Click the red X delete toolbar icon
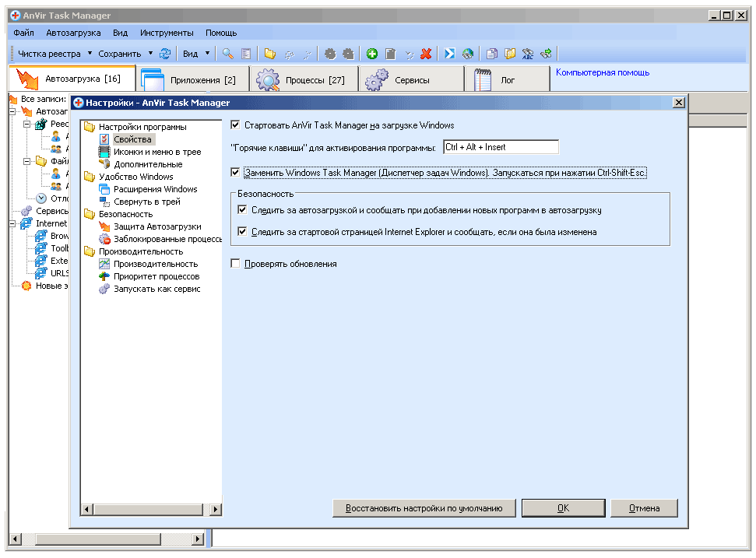 (426, 54)
